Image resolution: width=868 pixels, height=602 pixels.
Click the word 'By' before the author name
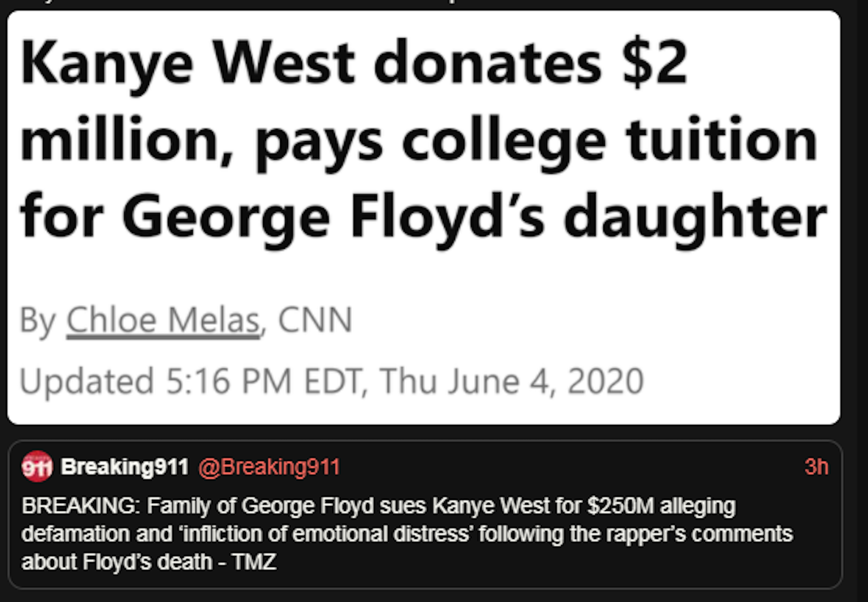click(x=38, y=320)
